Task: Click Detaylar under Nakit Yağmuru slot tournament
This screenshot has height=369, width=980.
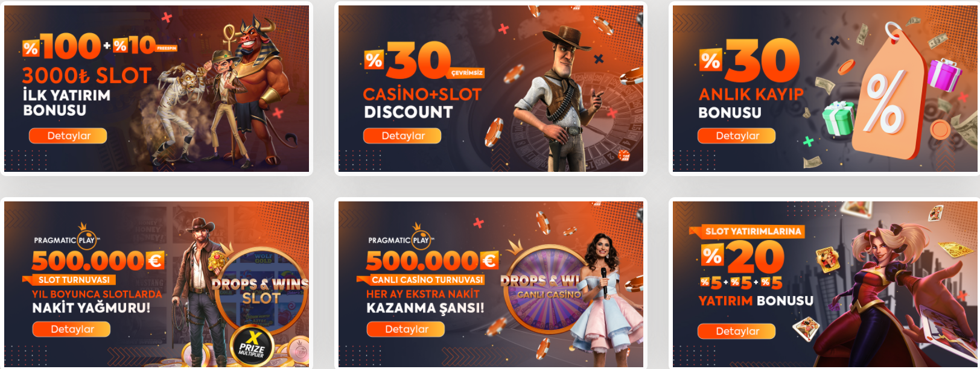Action: 72,329
